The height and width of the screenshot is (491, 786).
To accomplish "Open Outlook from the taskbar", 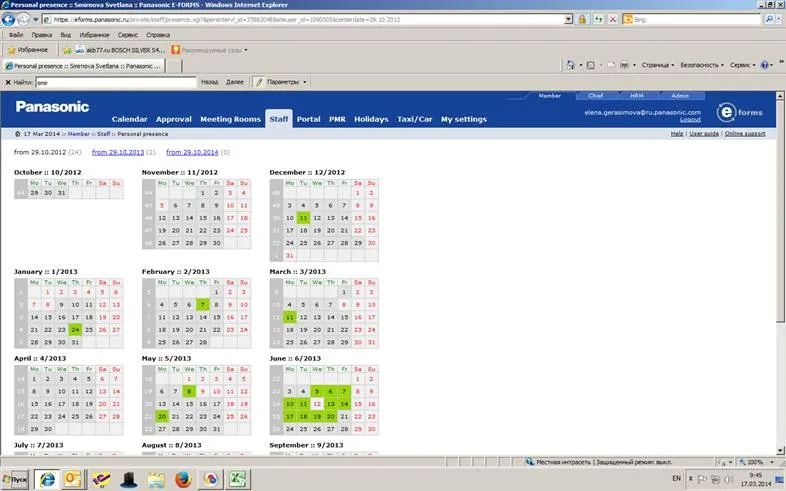I will click(x=73, y=479).
